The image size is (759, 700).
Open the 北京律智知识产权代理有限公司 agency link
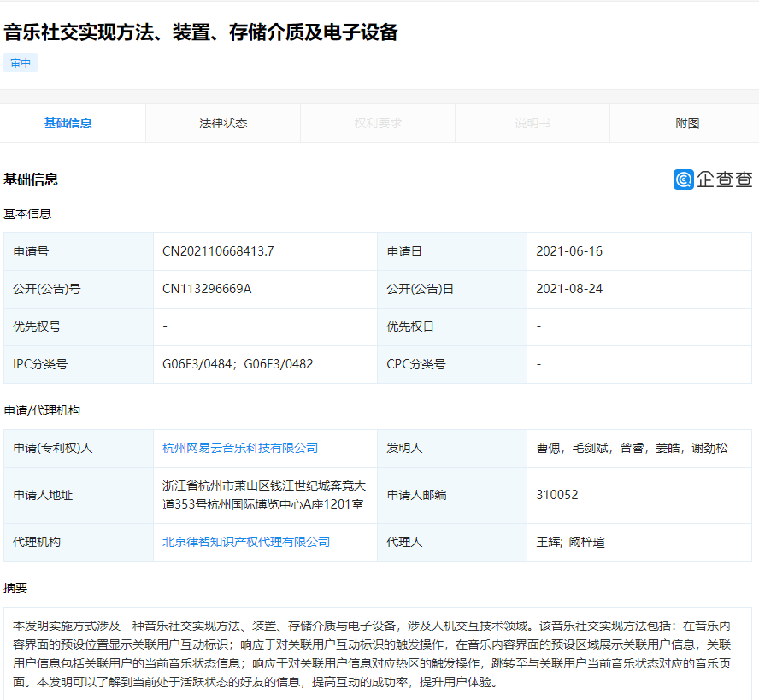246,542
